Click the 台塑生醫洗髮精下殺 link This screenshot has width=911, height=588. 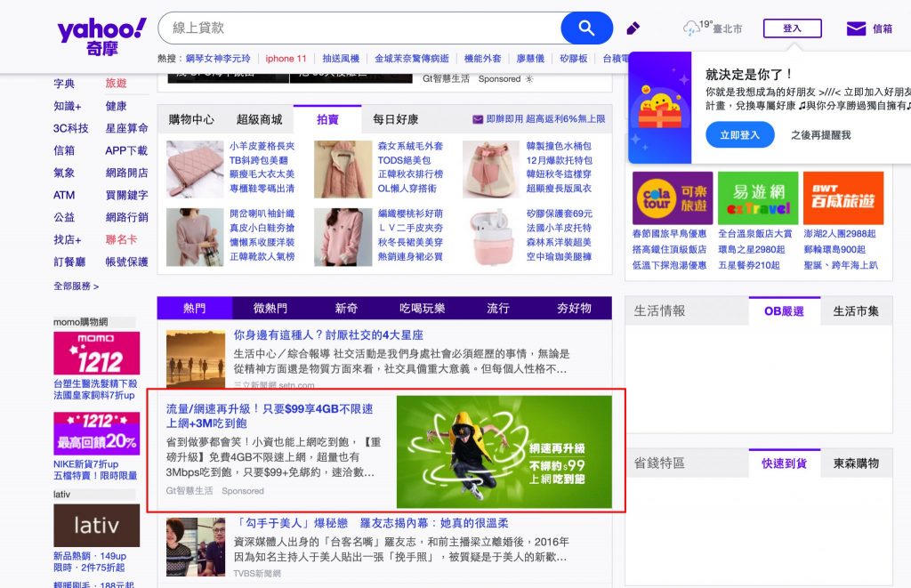pos(95,383)
